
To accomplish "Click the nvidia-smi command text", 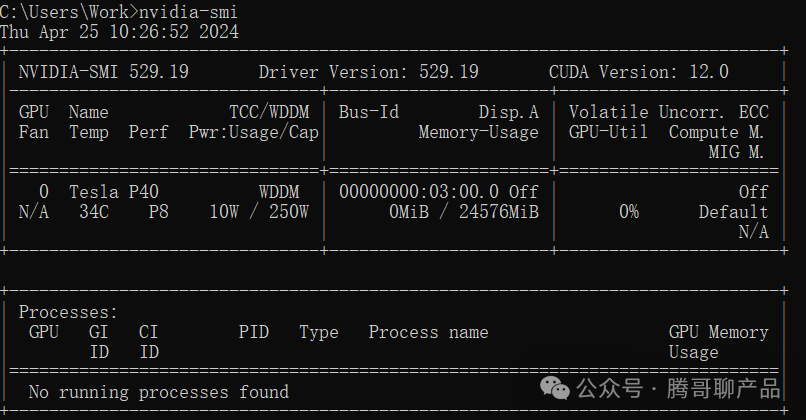I will click(x=188, y=11).
